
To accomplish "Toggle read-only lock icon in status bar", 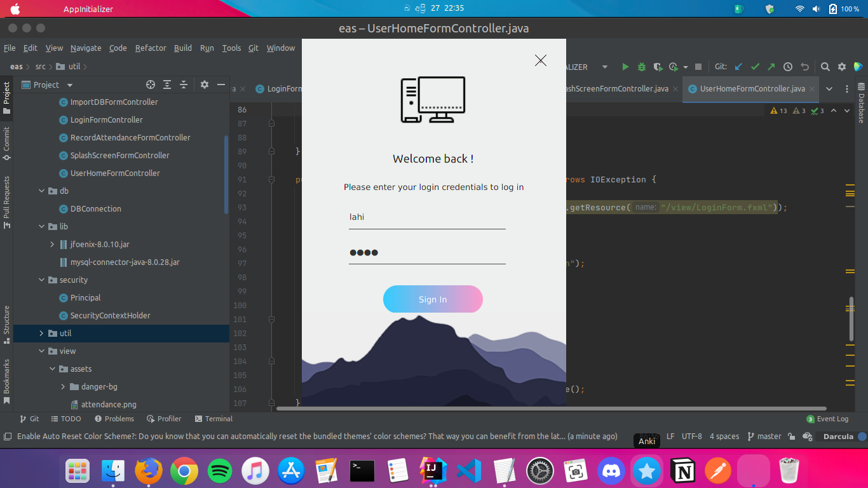I will (x=791, y=437).
